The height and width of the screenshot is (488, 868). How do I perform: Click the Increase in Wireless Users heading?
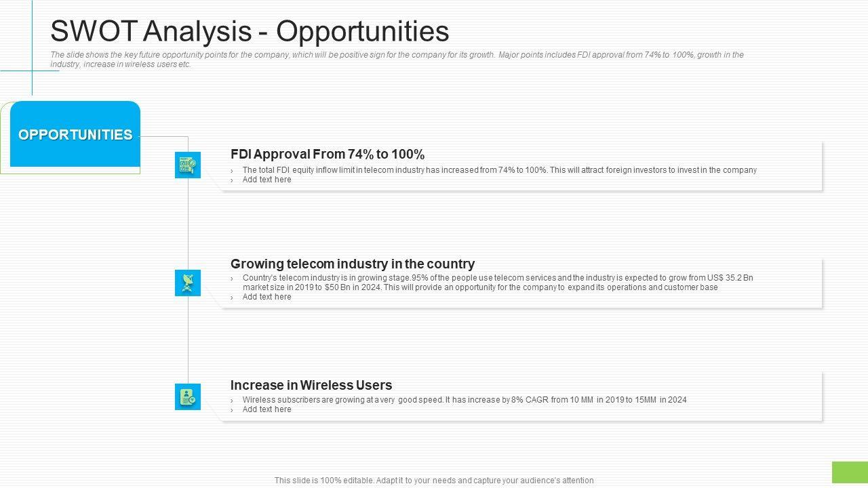(x=311, y=385)
